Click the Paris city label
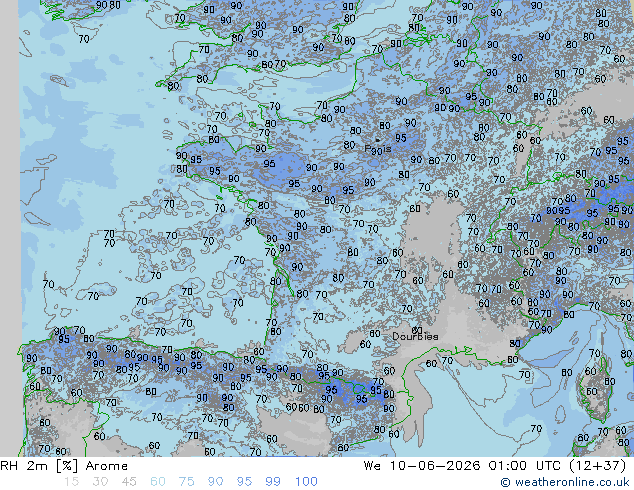 point(378,149)
